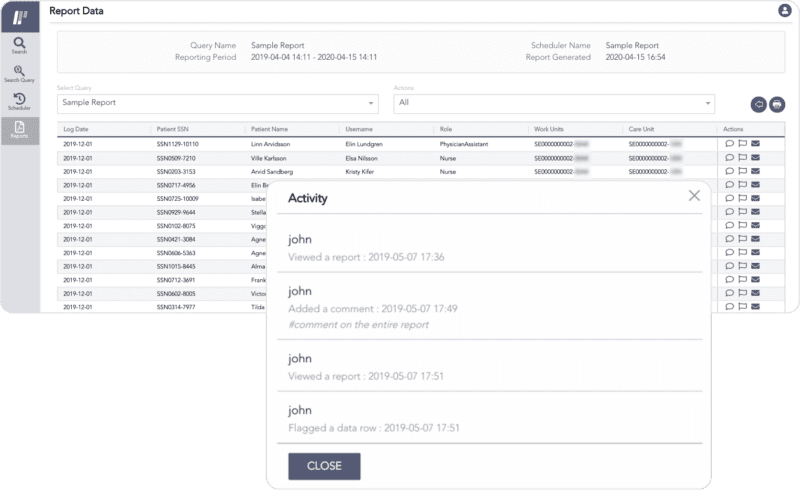Viewport: 800px width, 490px height.
Task: Add comment on row SSN0509-7210
Action: [730, 158]
